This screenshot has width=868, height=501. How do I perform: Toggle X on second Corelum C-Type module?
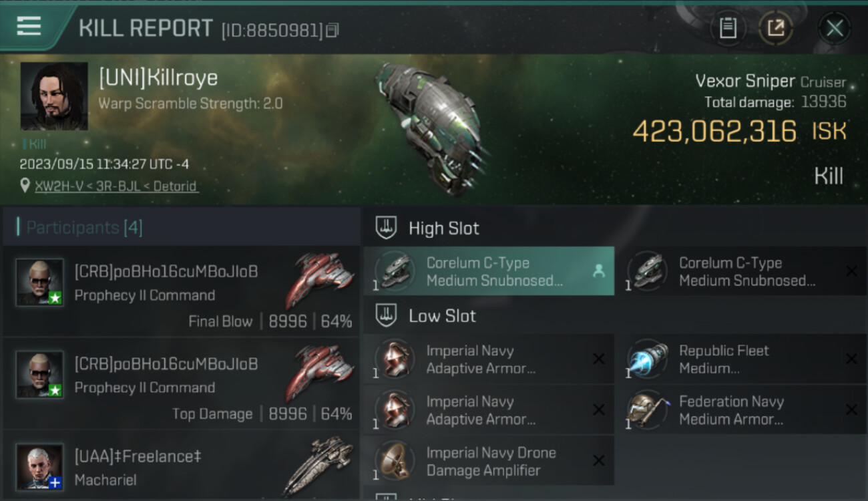[x=851, y=271]
